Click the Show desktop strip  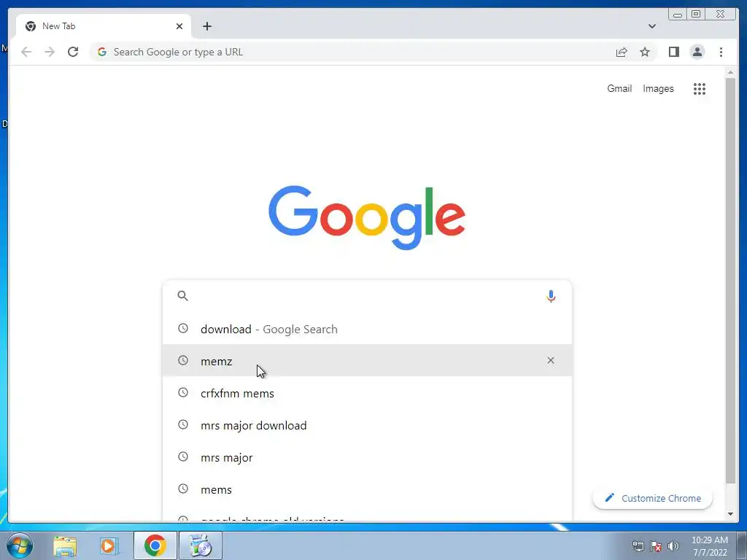742,545
